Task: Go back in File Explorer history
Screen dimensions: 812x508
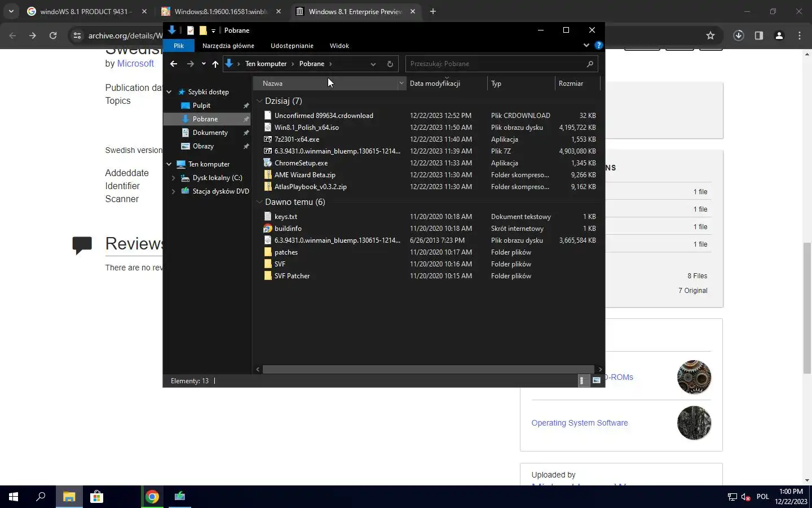Action: coord(174,64)
